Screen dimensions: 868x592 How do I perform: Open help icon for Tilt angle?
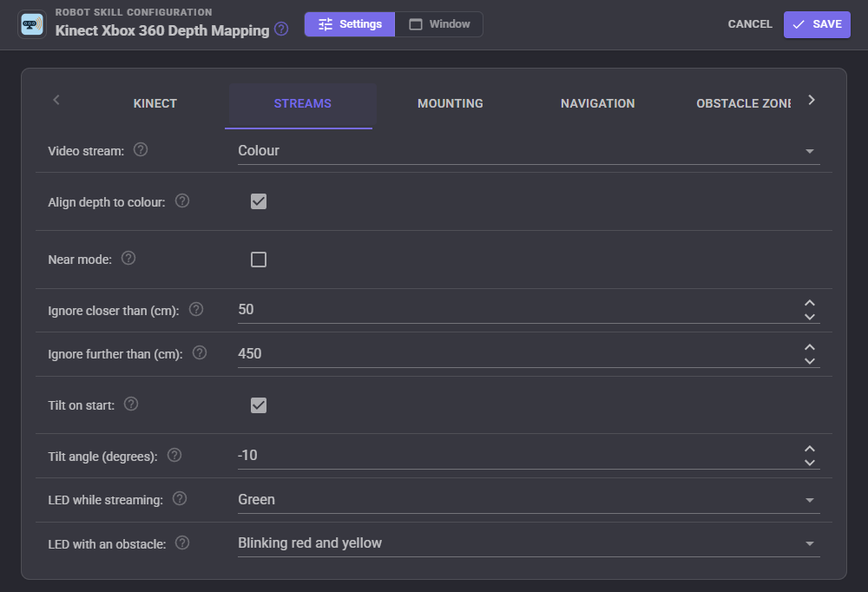[174, 455]
